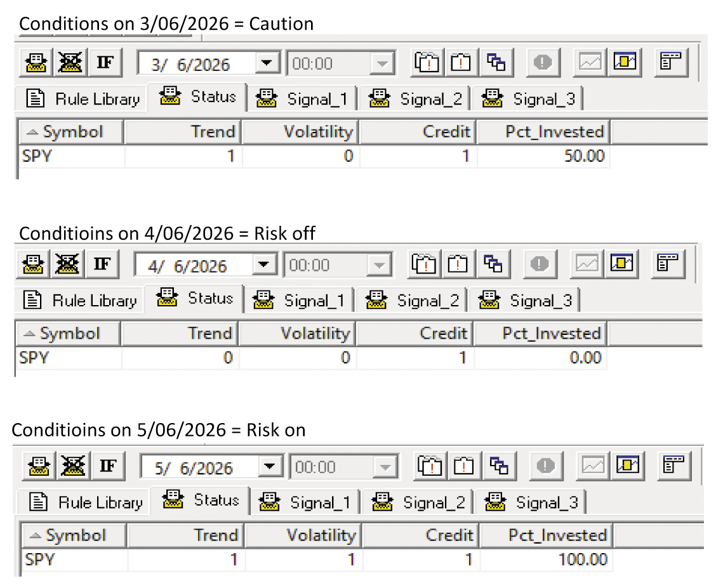Click double-page exclamation icon in 5/6/2026 toolbar
This screenshot has width=723, height=588.
(430, 466)
